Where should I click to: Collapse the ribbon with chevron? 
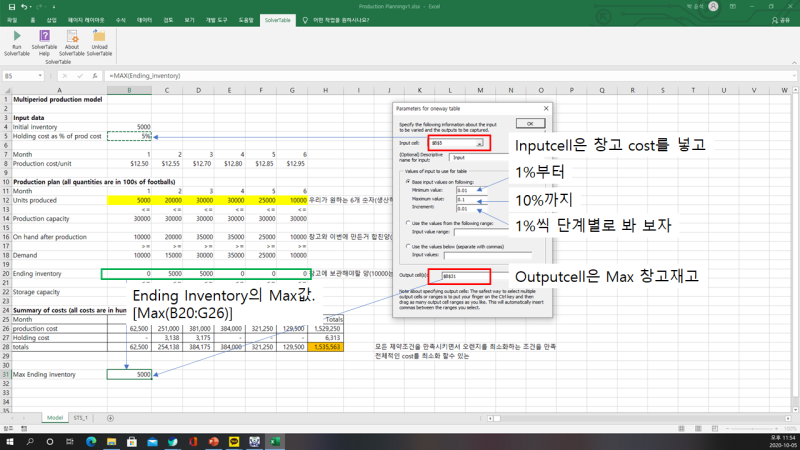[x=794, y=63]
